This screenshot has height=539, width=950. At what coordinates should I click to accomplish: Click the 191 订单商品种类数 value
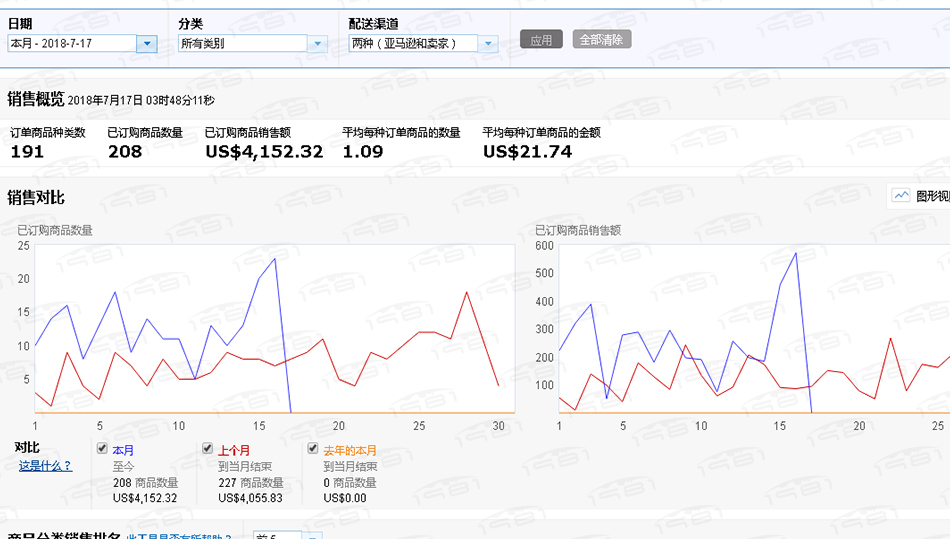click(x=27, y=152)
